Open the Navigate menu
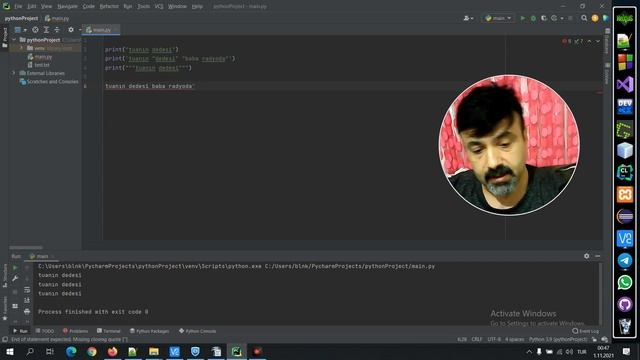Viewport: 640px width, 360px height. pos(67,7)
